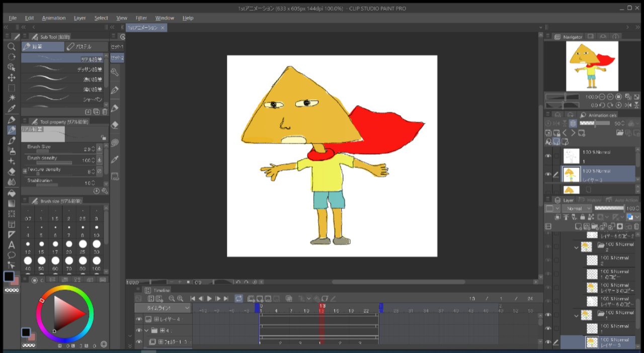Viewport: 644px width, 353px height.
Task: Toggle visibility of animation cel 1
Action: coord(548,156)
